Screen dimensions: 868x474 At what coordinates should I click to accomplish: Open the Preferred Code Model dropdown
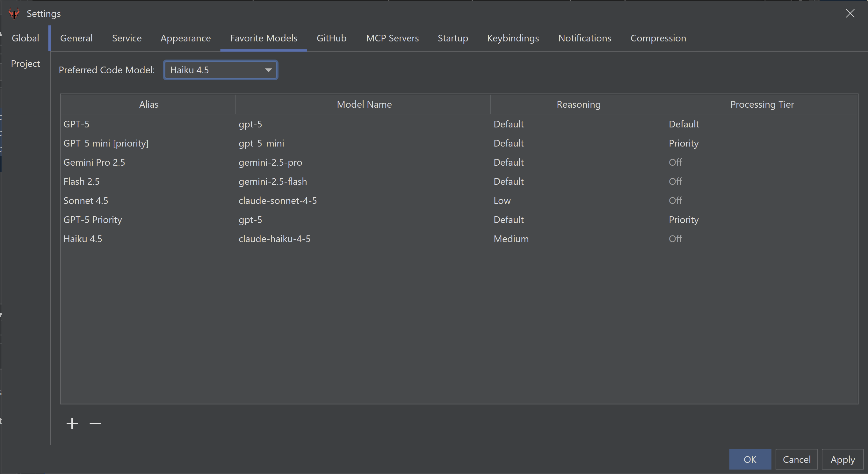click(221, 70)
